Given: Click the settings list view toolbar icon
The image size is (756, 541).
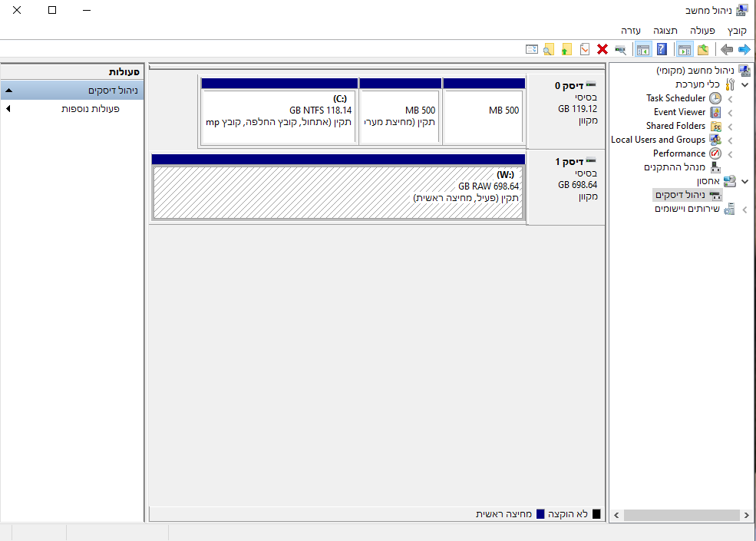Looking at the screenshot, I should point(531,49).
